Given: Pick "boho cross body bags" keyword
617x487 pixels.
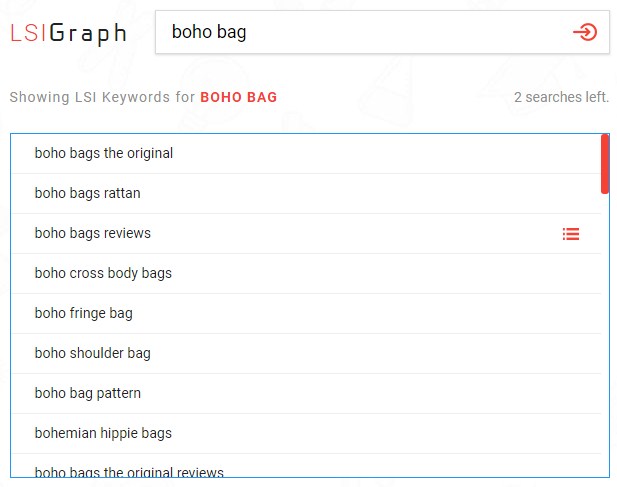Looking at the screenshot, I should (103, 273).
